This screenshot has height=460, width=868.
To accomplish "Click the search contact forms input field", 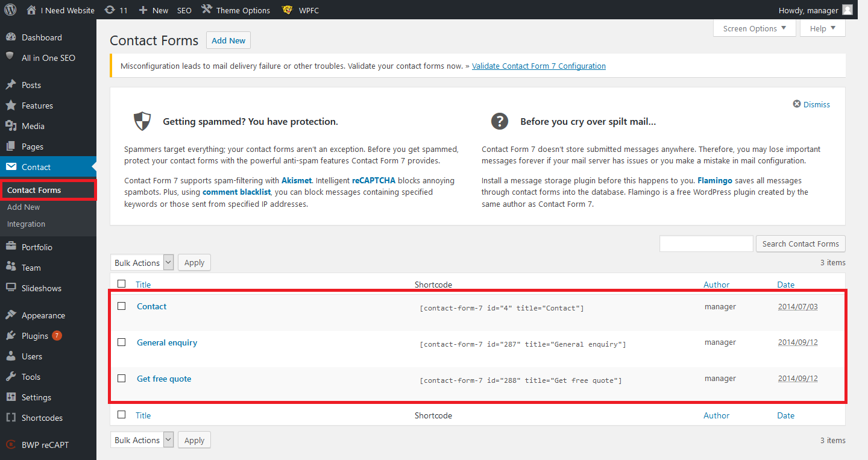I will pyautogui.click(x=706, y=244).
